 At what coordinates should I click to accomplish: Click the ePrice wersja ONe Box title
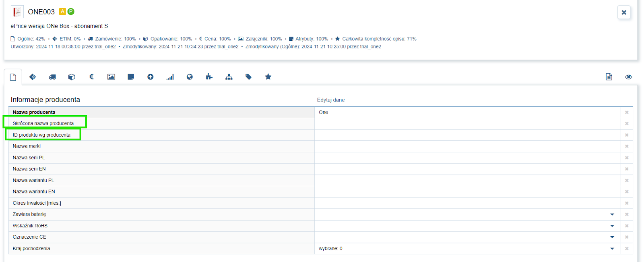(x=59, y=26)
